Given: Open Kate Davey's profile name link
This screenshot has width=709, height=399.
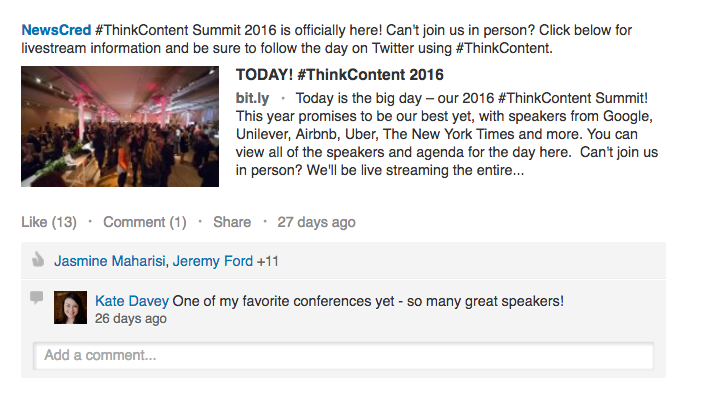Looking at the screenshot, I should click(132, 301).
